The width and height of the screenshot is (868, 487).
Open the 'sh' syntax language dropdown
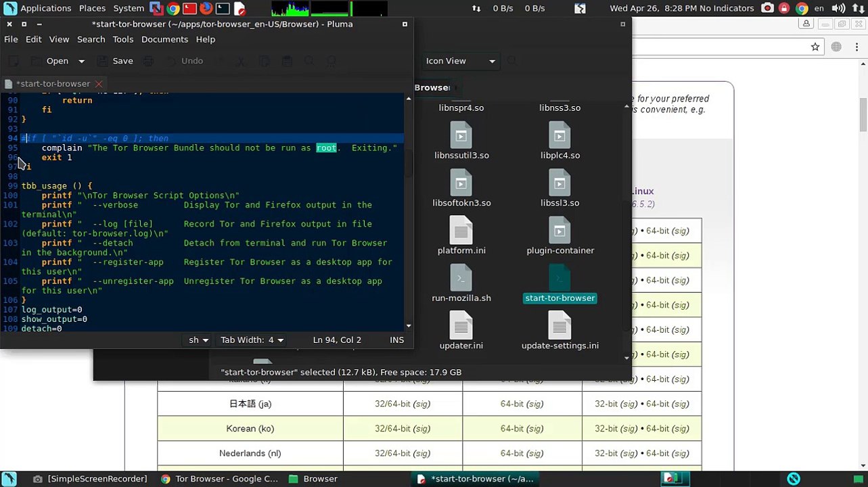coord(198,340)
